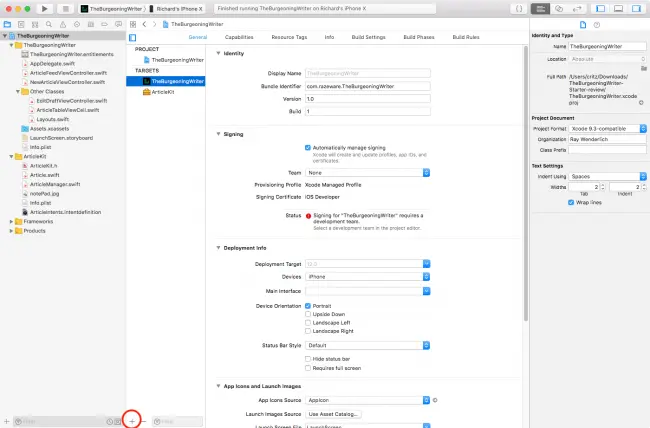Switch to the Capabilities tab

point(239,37)
